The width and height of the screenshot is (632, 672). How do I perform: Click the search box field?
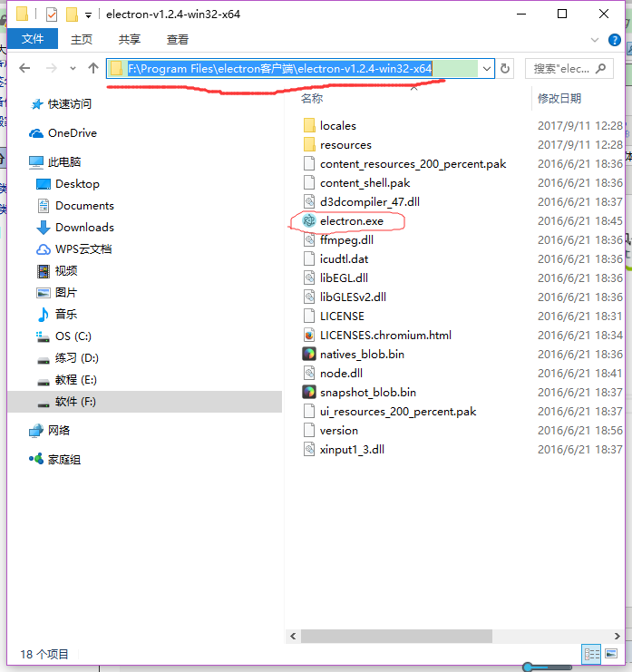click(x=560, y=69)
